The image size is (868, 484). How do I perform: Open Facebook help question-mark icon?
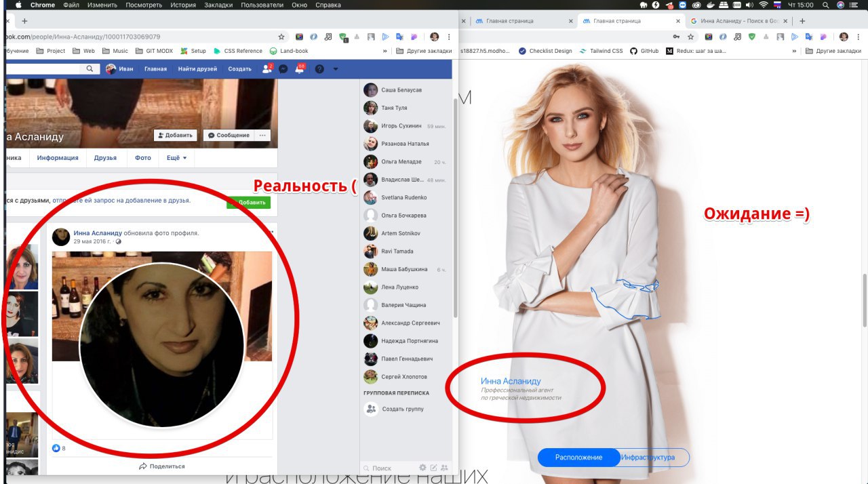pyautogui.click(x=319, y=68)
